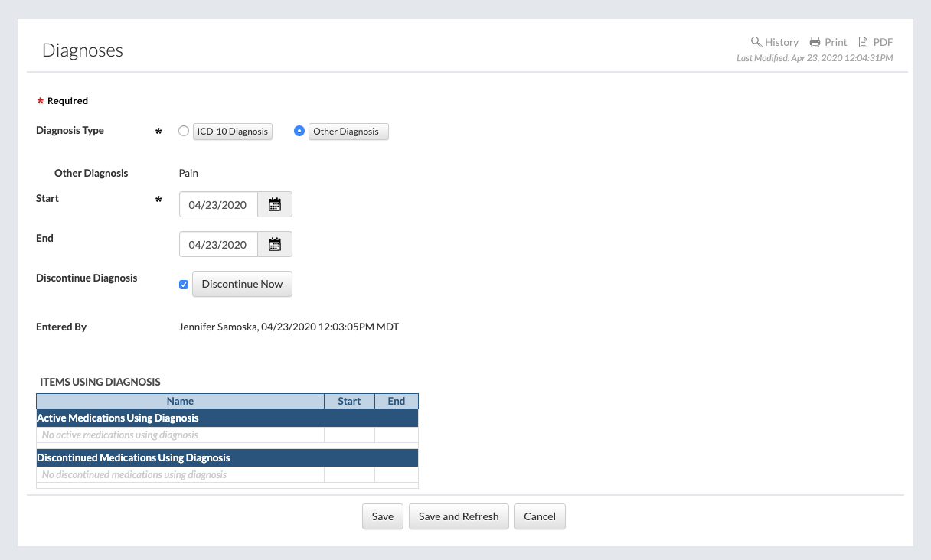Click the Name column header
Screen dimensions: 931x560
[180, 401]
